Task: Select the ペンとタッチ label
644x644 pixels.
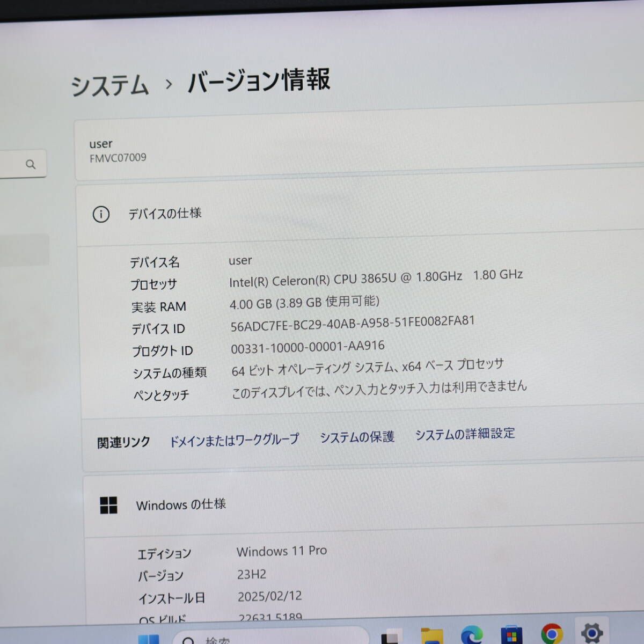Action: (x=161, y=396)
